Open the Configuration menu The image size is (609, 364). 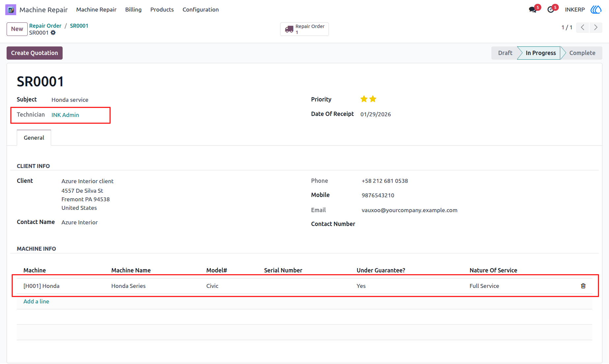click(x=201, y=10)
